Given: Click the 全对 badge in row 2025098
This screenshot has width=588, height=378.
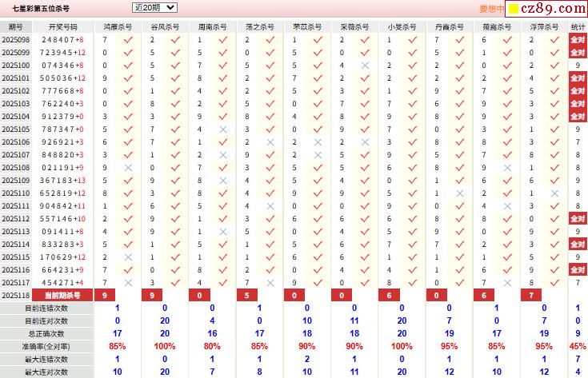Looking at the screenshot, I should [x=578, y=40].
